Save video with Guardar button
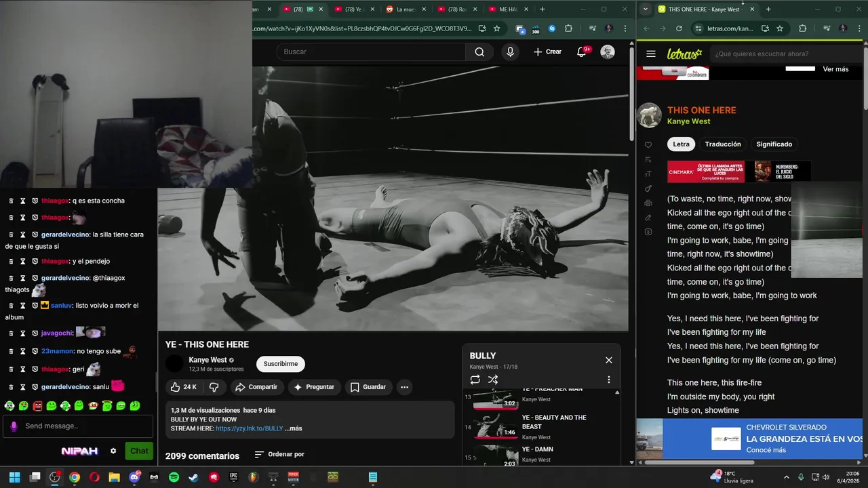The width and height of the screenshot is (868, 488). (368, 387)
